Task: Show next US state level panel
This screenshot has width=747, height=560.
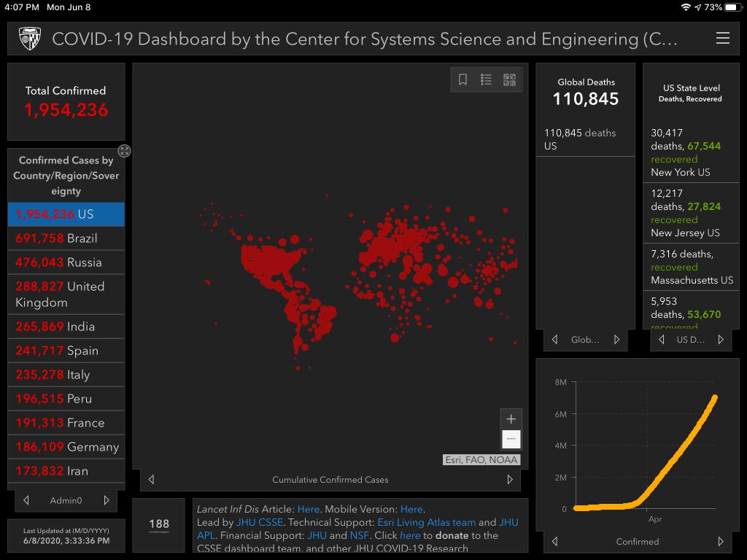Action: pyautogui.click(x=721, y=340)
